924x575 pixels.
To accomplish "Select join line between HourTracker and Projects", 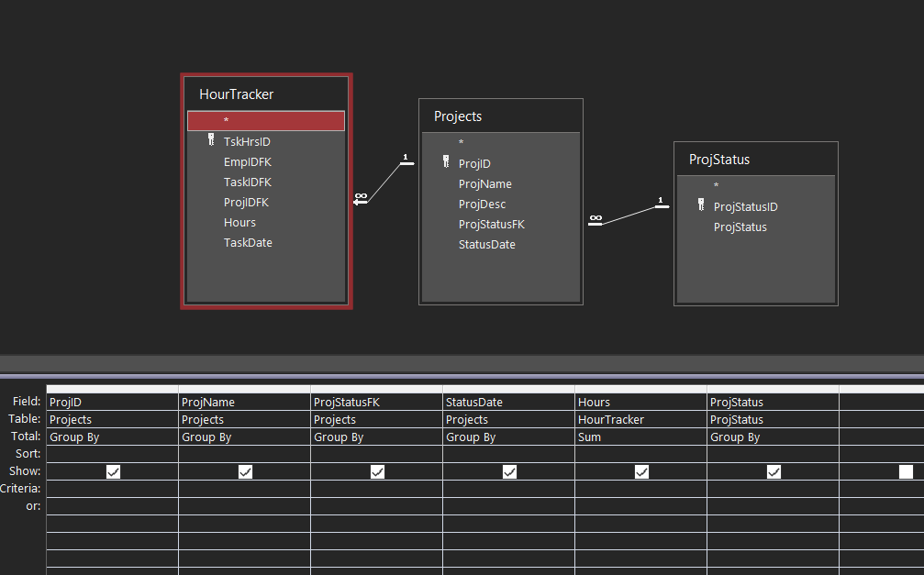I will pos(384,182).
